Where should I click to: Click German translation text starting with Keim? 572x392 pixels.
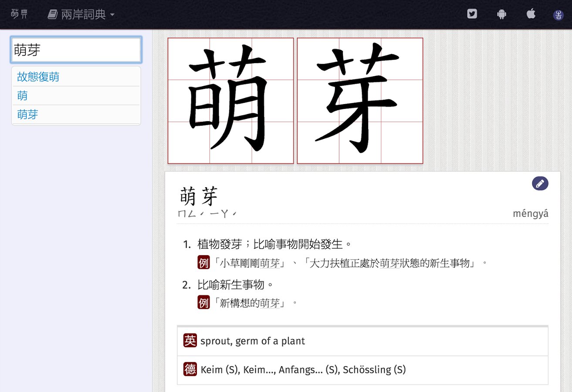pyautogui.click(x=303, y=370)
